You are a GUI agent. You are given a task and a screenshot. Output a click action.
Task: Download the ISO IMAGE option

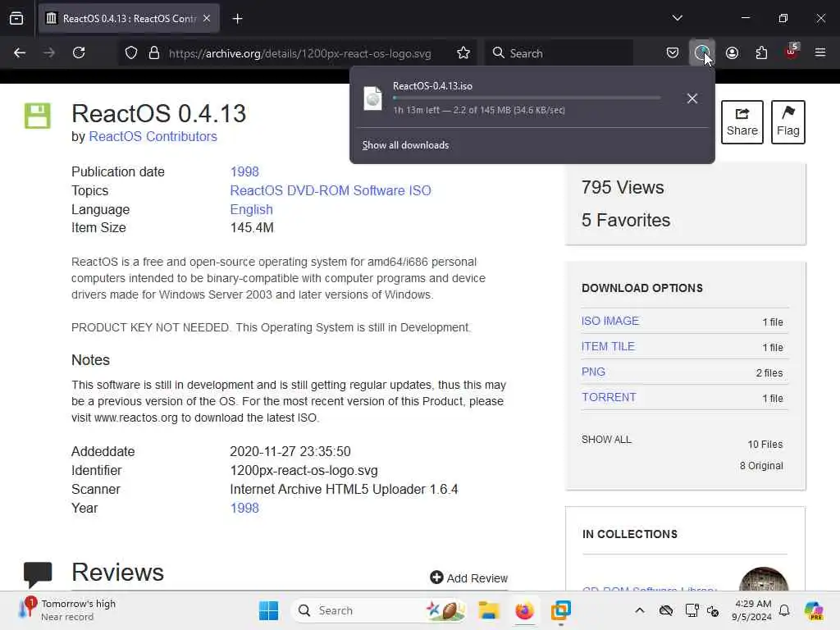pos(610,321)
